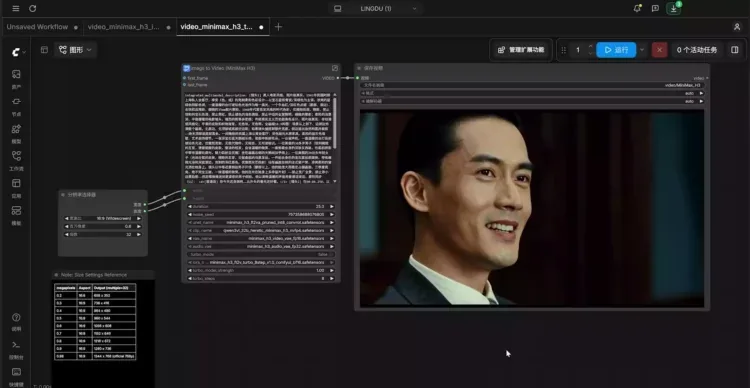Open the 工作流 workflows sidebar panel
The image size is (750, 388).
16,161
